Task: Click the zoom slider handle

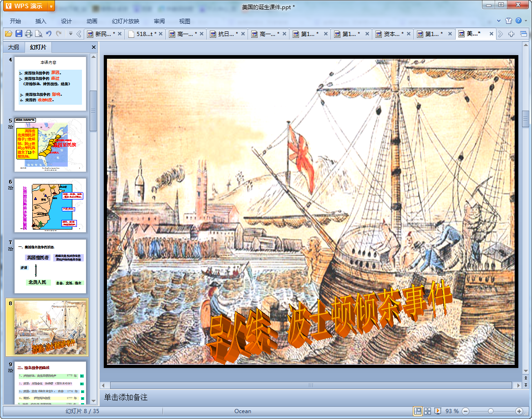Action: [491, 411]
